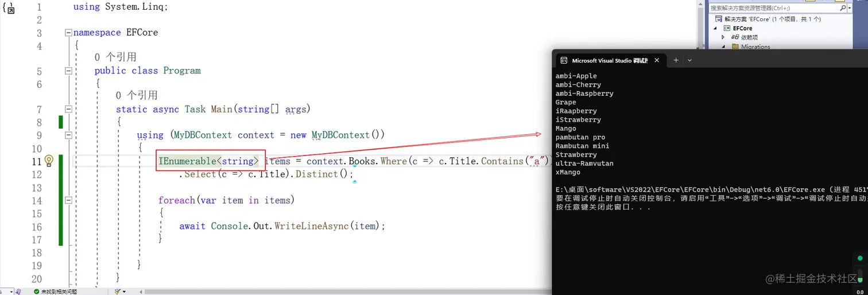Click the IntelliCode icon in status strip
The height and width of the screenshot is (295, 868).
[x=18, y=292]
